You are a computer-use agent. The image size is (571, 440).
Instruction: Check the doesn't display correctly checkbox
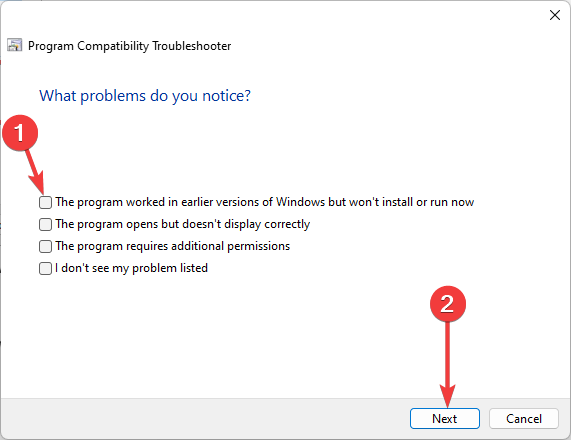point(45,224)
